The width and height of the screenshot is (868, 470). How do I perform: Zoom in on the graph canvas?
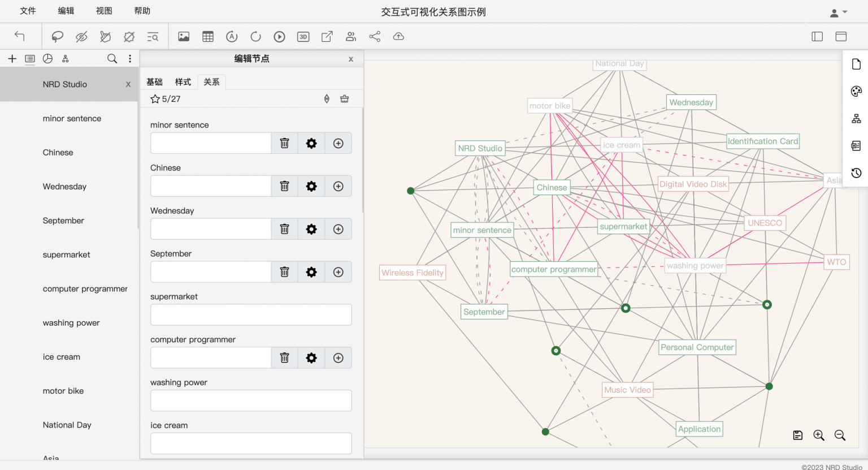[818, 435]
